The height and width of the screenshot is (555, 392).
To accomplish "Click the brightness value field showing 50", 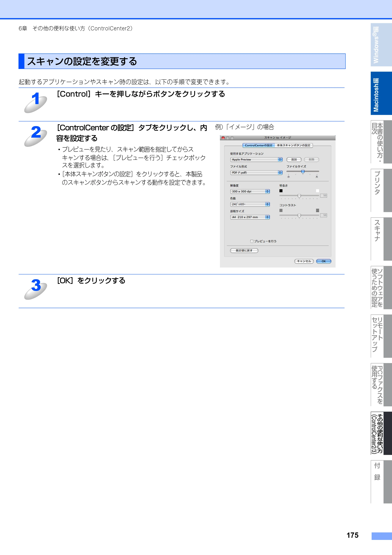I will 324,196.
